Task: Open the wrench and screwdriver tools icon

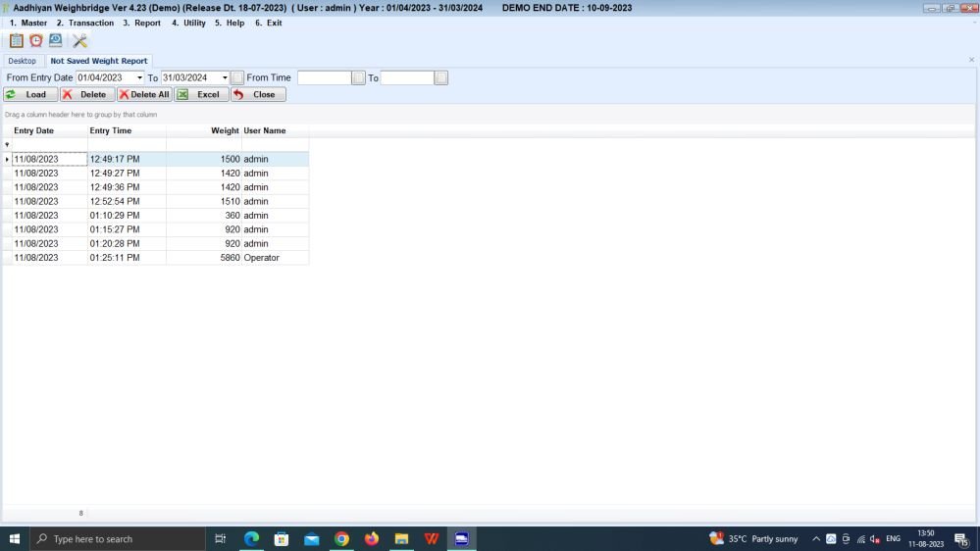Action: (80, 41)
